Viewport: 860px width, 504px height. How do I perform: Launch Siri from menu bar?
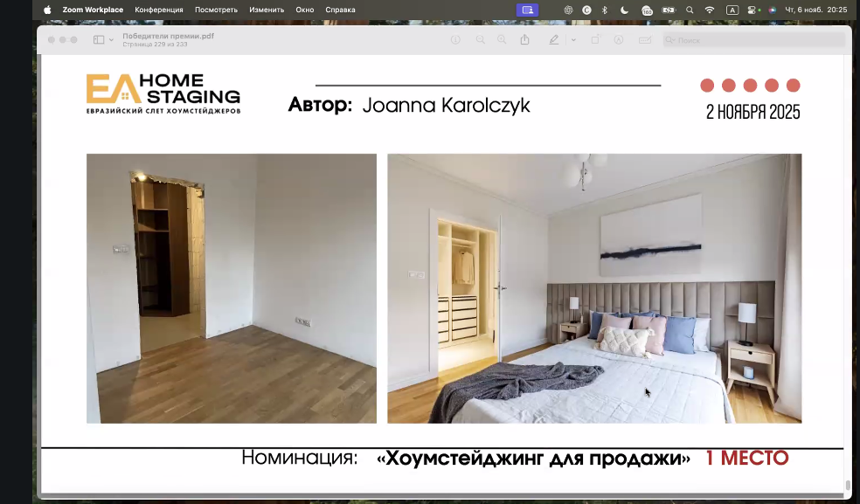coord(773,10)
